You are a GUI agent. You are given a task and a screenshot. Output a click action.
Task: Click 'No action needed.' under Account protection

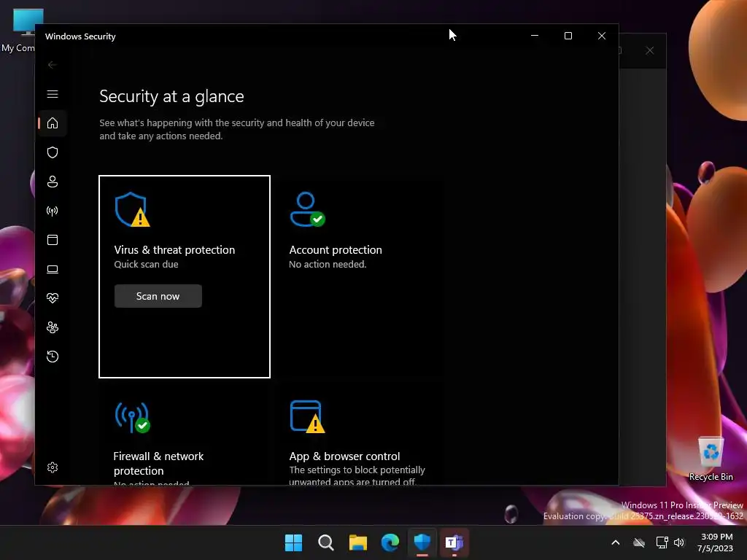[328, 264]
